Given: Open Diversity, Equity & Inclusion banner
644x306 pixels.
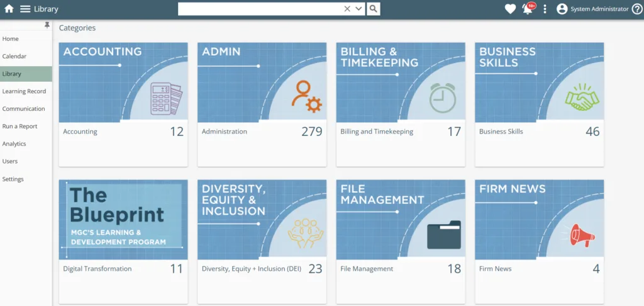Looking at the screenshot, I should point(262,220).
